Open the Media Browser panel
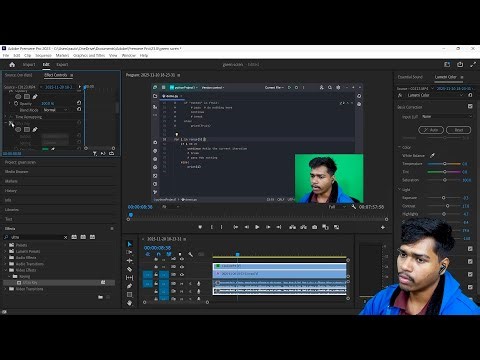Screen dimensions: 480x360 16,172
